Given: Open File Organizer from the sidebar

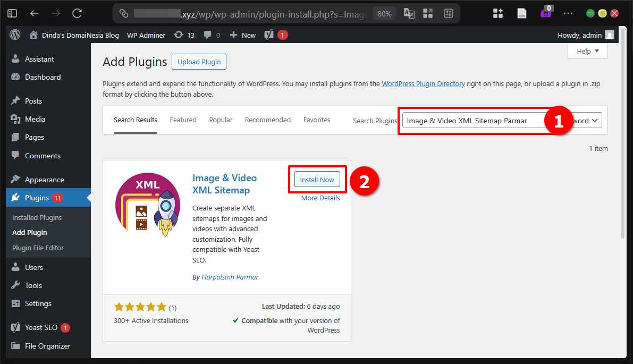Looking at the screenshot, I should coord(47,346).
